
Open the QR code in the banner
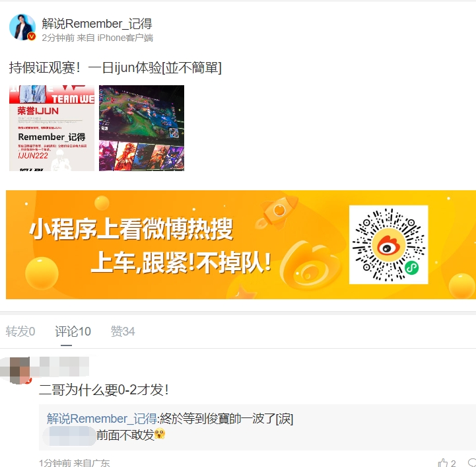(389, 244)
